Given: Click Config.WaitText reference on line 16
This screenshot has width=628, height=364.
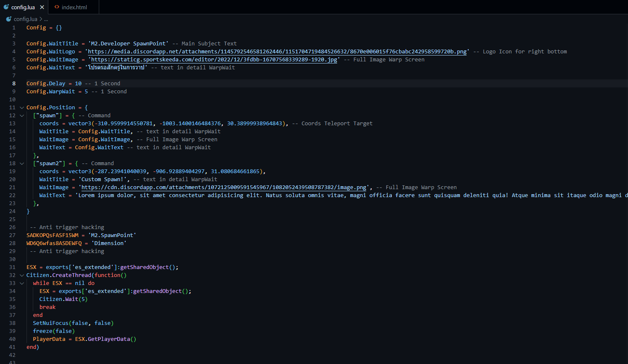Looking at the screenshot, I should (99, 148).
